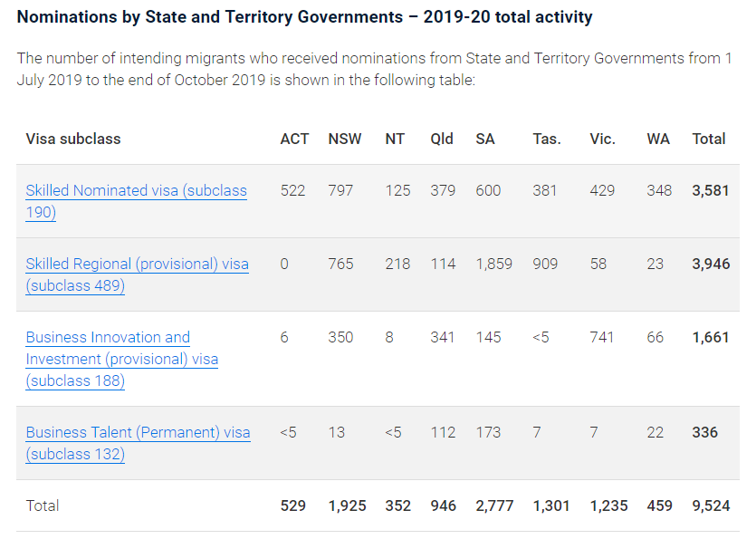The width and height of the screenshot is (756, 539).
Task: Click the SA column header
Action: pos(485,139)
